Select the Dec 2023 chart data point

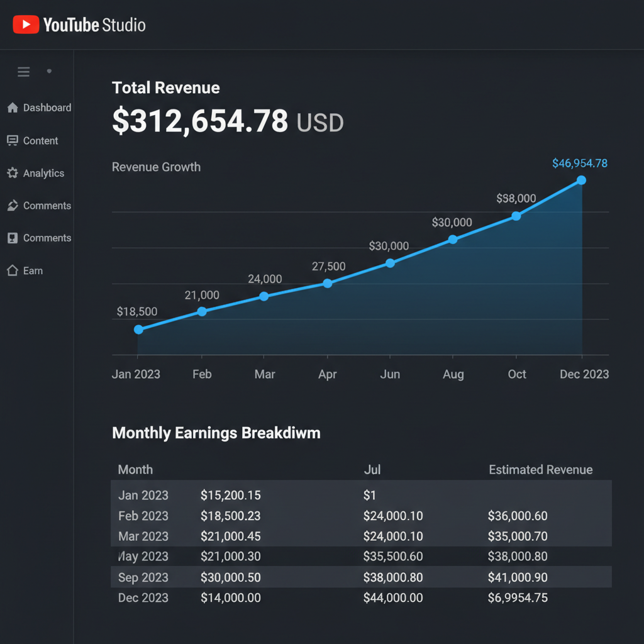tap(581, 180)
